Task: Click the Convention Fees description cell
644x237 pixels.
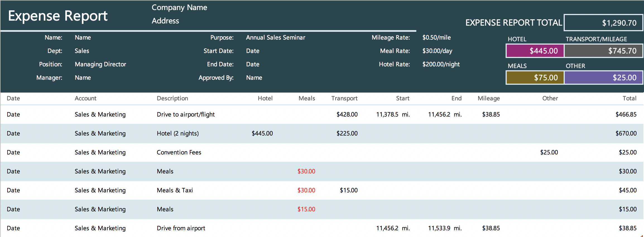Action: (179, 153)
